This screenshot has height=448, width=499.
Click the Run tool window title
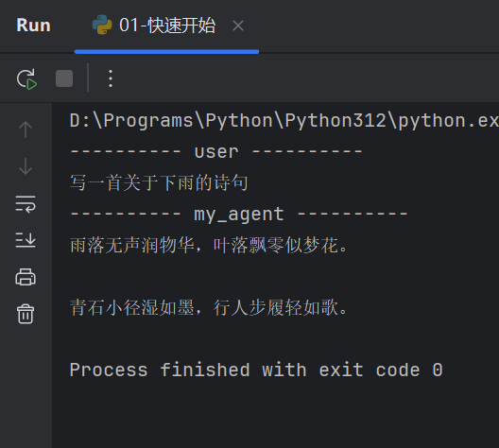33,26
